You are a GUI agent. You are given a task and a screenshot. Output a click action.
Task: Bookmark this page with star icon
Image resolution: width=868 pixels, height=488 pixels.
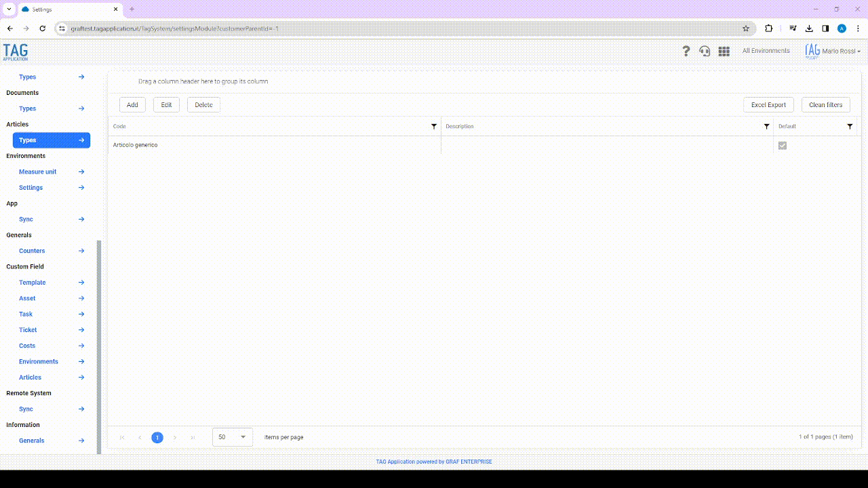point(746,28)
